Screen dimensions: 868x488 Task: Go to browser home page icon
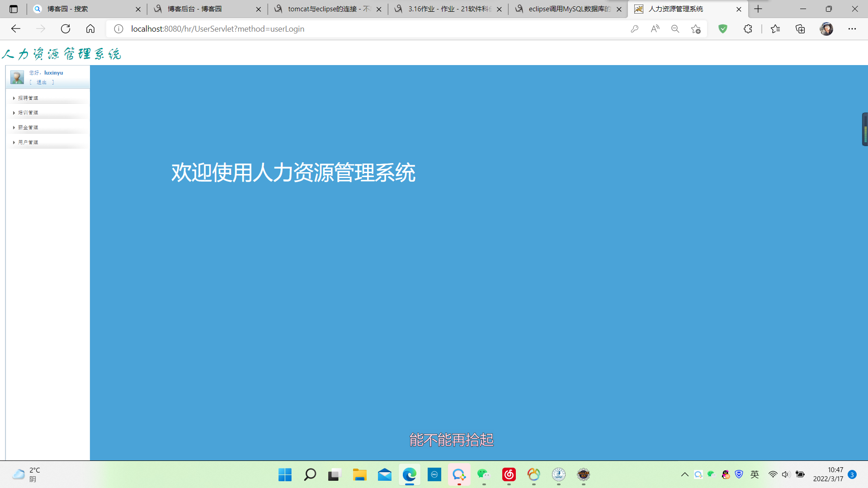(90, 29)
